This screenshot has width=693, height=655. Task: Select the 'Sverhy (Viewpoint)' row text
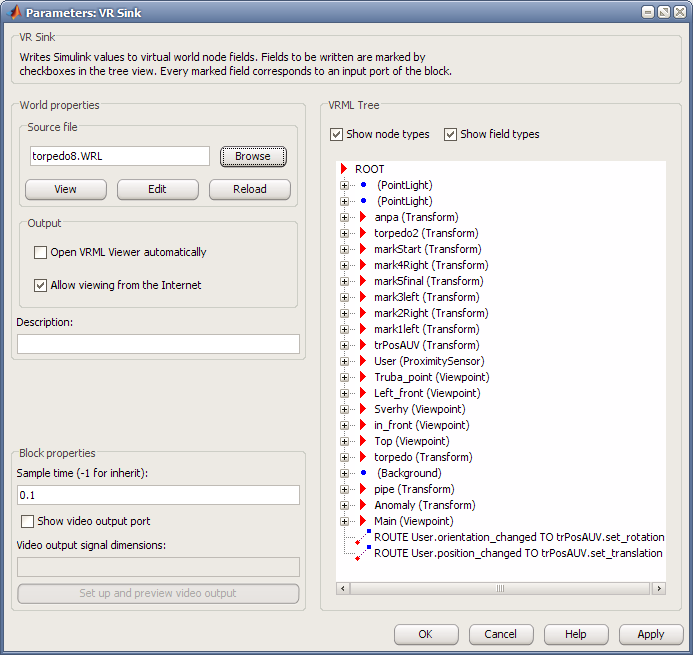tap(419, 409)
